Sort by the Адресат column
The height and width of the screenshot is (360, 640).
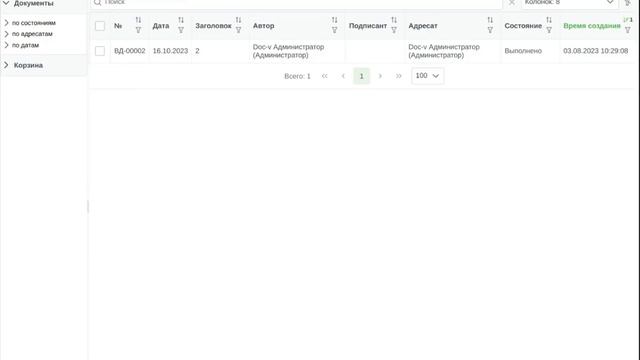click(490, 20)
